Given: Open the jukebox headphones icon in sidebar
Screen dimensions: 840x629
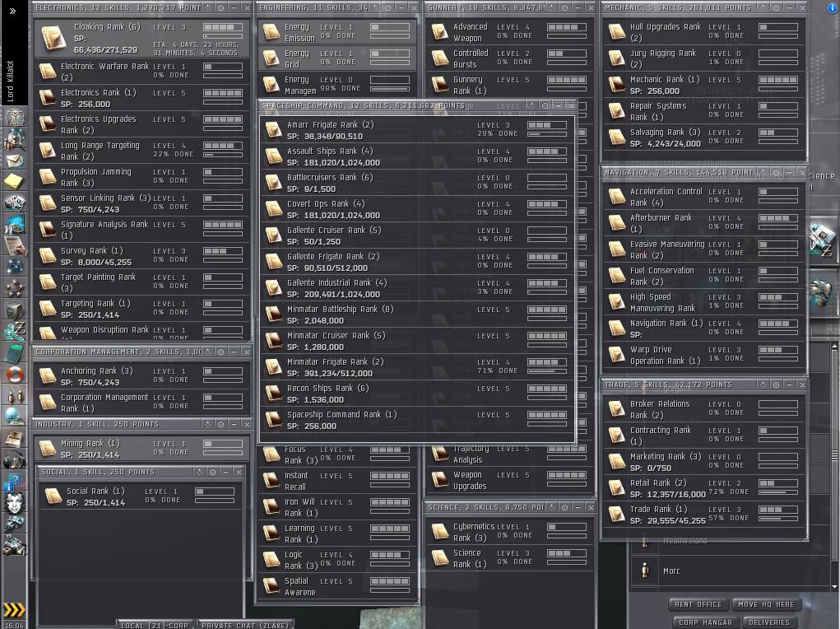Looking at the screenshot, I should tap(15, 459).
